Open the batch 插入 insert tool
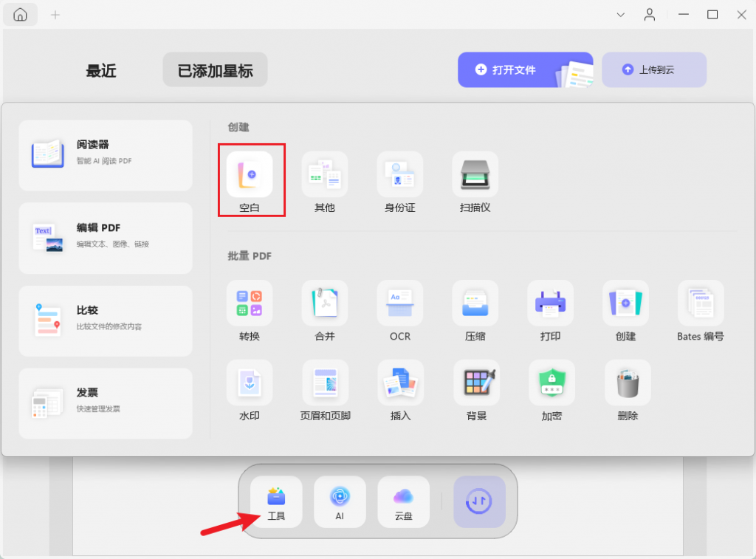Screen dimensions: 756x559 point(401,383)
